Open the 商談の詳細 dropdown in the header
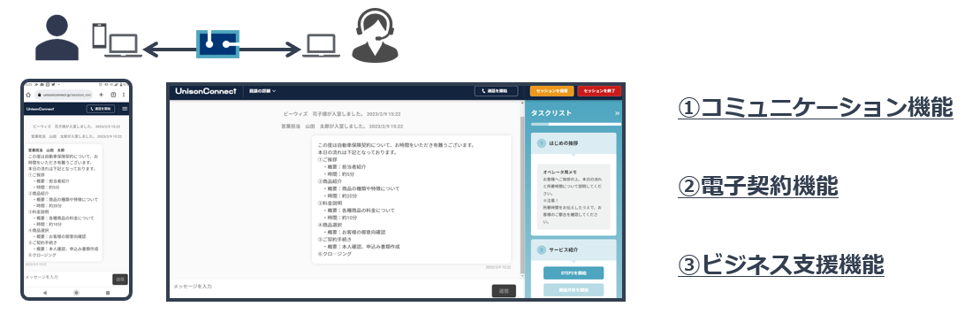Image resolution: width=980 pixels, height=322 pixels. click(262, 91)
